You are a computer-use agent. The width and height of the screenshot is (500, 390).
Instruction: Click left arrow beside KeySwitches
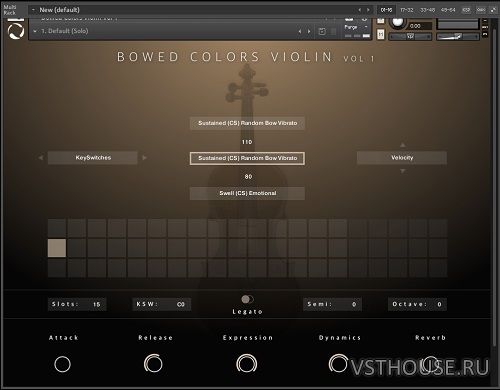[x=41, y=158]
